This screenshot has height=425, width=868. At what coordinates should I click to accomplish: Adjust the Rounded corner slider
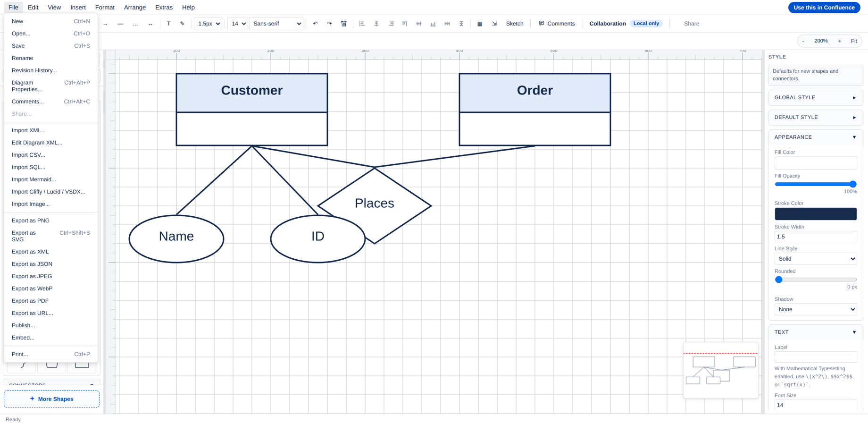pyautogui.click(x=815, y=280)
